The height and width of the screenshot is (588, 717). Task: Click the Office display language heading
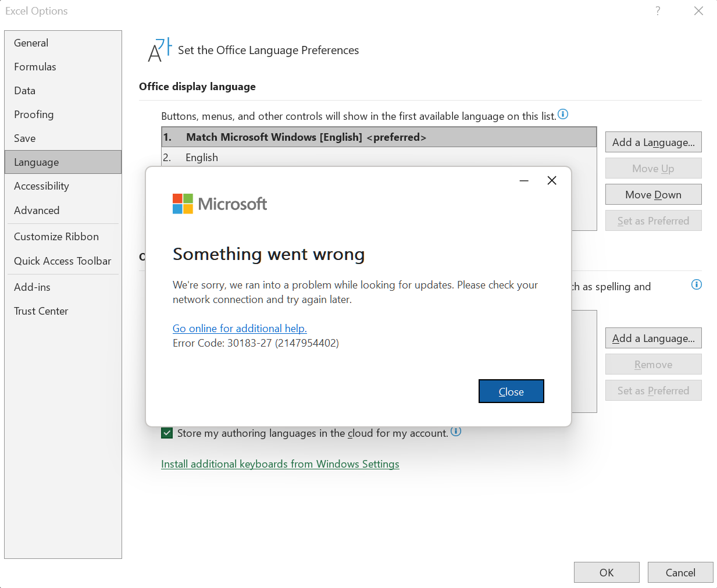pyautogui.click(x=197, y=87)
